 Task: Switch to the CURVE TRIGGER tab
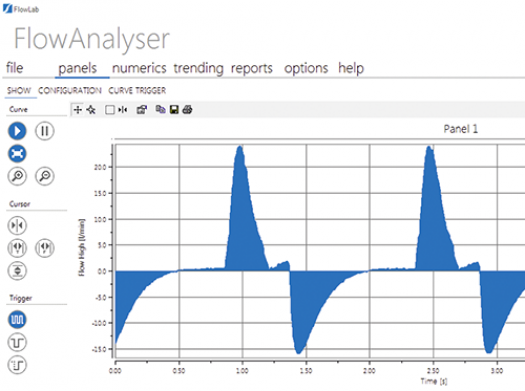(x=137, y=90)
